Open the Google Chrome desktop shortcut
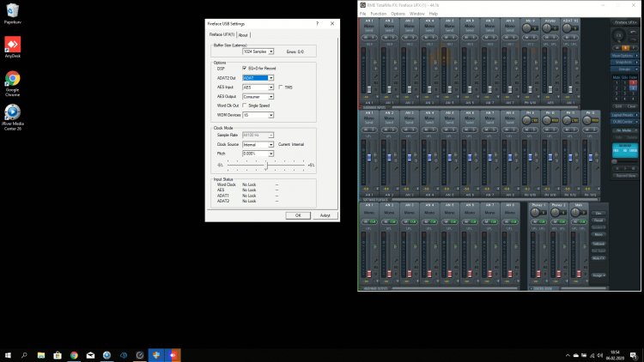This screenshot has height=362, width=644. tap(12, 83)
